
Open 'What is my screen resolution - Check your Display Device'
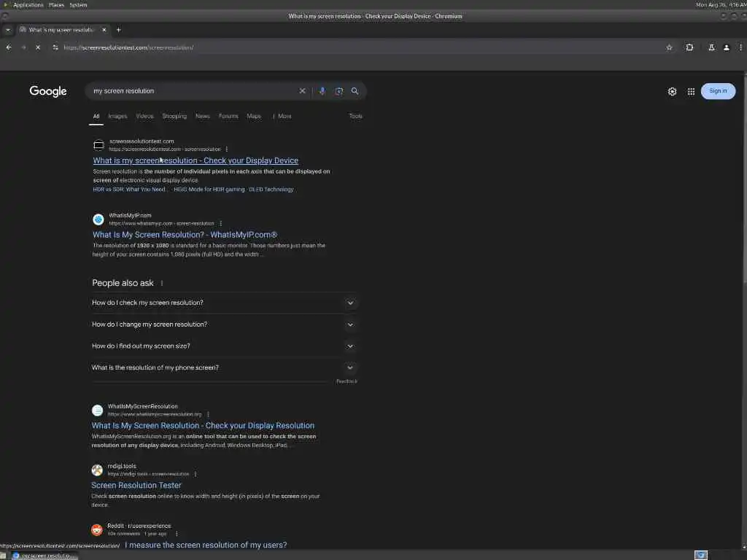196,160
